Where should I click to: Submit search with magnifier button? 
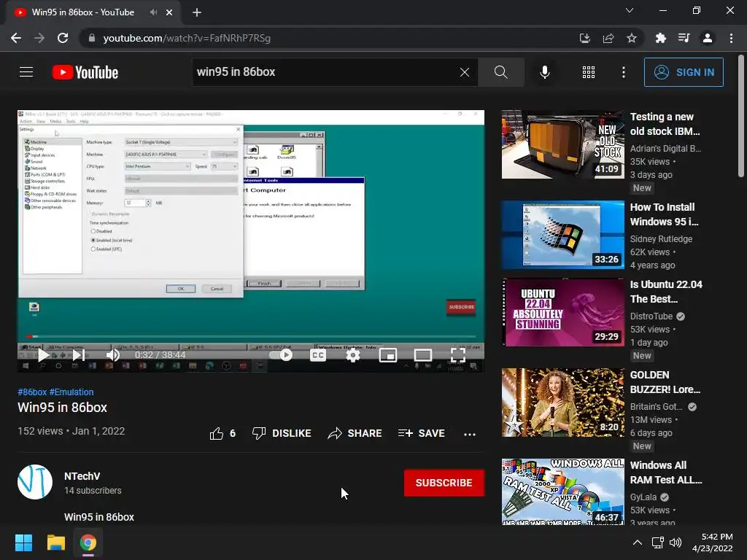(x=500, y=72)
